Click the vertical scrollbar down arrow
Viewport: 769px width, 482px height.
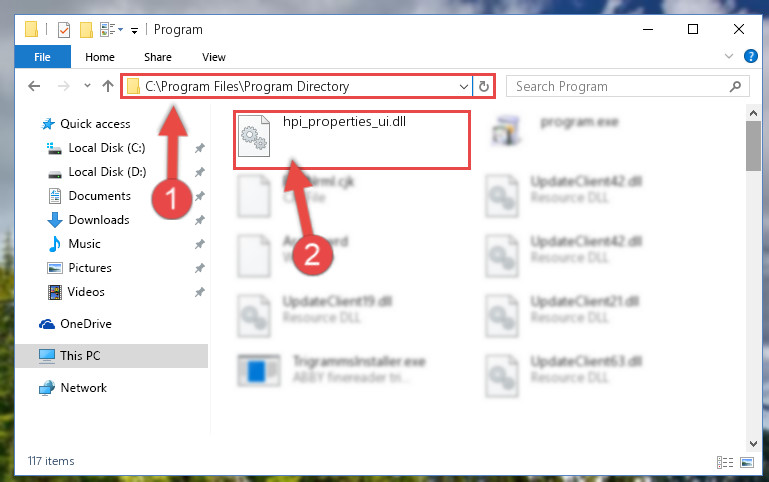(x=753, y=444)
